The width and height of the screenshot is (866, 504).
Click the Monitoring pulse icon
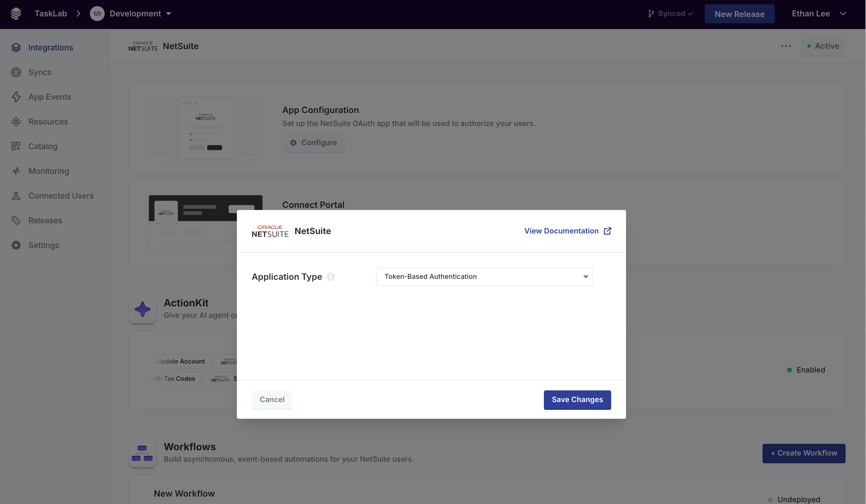tap(16, 171)
